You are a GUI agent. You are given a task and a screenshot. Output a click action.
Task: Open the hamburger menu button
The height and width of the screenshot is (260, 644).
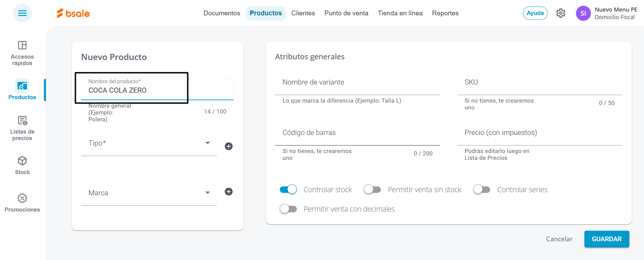pos(22,13)
